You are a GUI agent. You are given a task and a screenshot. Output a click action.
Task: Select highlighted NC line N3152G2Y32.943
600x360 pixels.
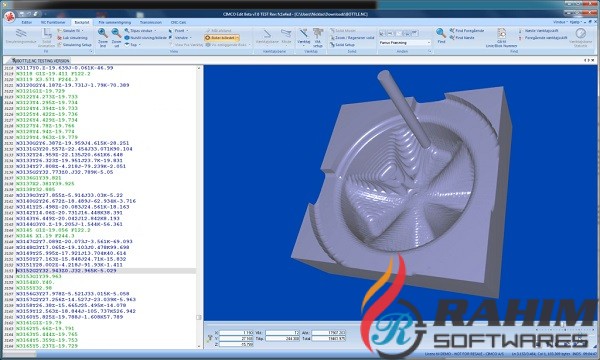click(66, 270)
